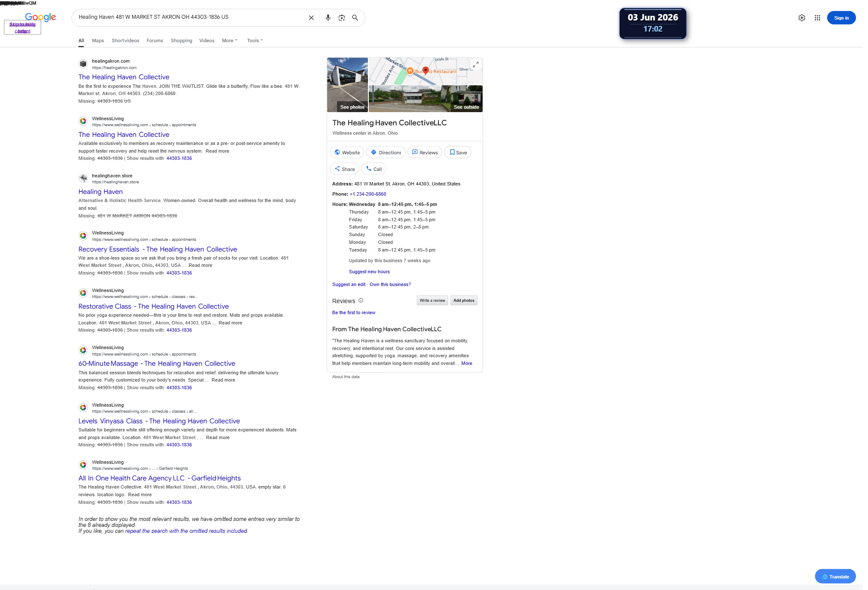
Task: Expand Read more on Restorative Class result
Action: [230, 323]
